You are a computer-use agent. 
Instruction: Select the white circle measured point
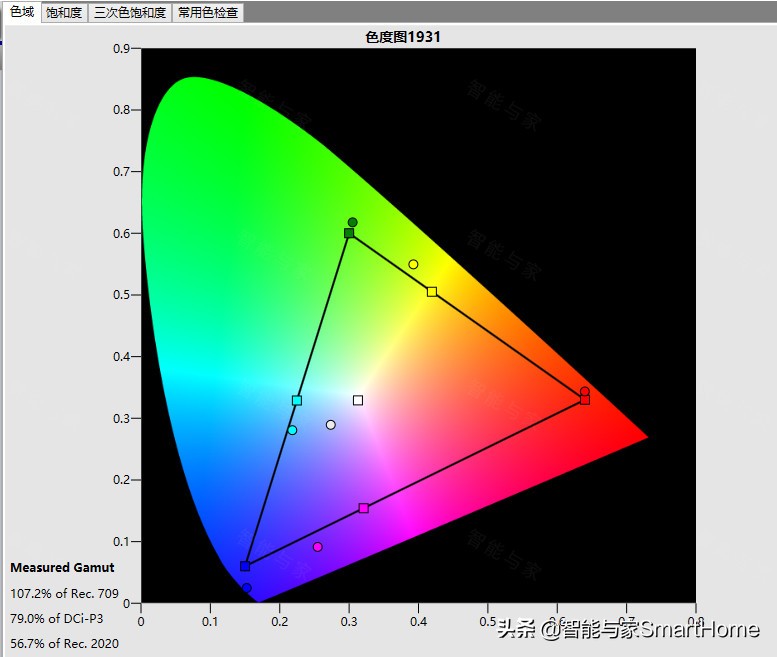coord(331,425)
